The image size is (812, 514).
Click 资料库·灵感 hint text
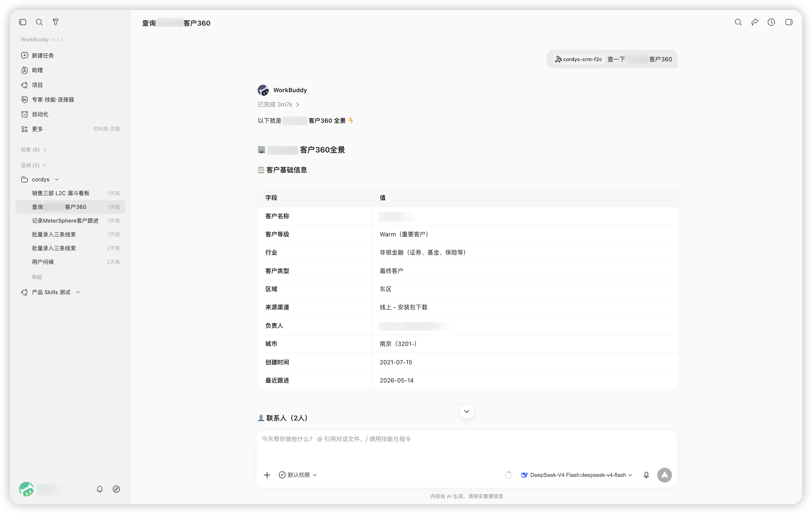pyautogui.click(x=106, y=129)
